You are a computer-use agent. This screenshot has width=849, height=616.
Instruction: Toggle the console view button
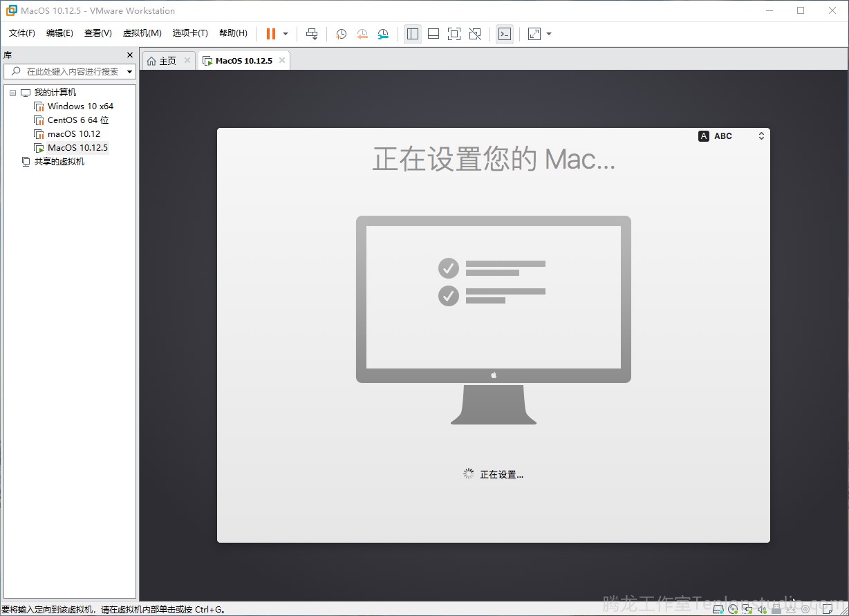[x=505, y=34]
